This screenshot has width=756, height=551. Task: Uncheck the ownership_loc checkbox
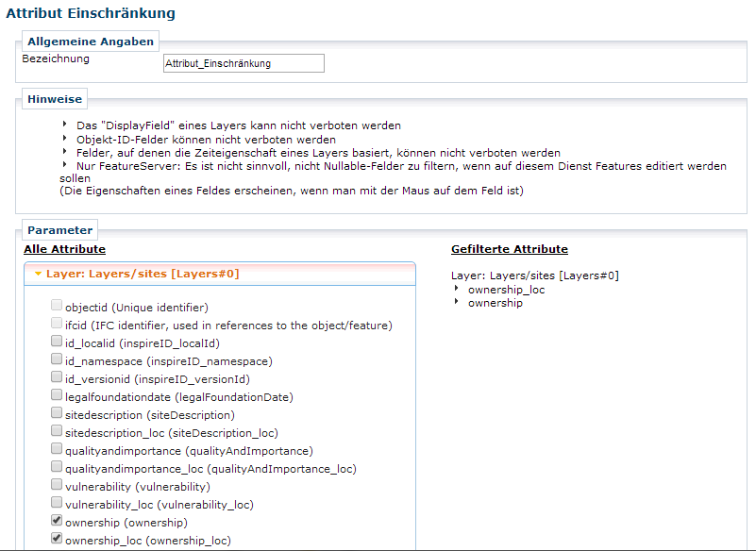pos(57,540)
